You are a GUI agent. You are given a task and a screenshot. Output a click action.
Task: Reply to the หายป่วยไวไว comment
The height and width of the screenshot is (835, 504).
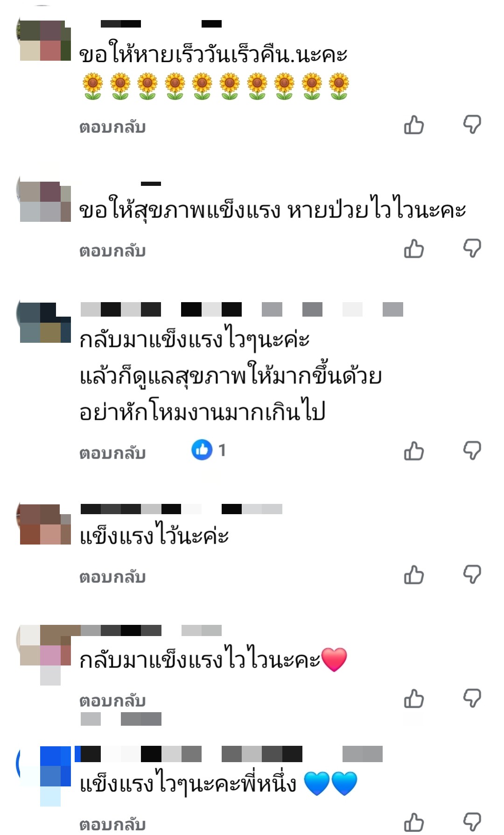point(112,251)
